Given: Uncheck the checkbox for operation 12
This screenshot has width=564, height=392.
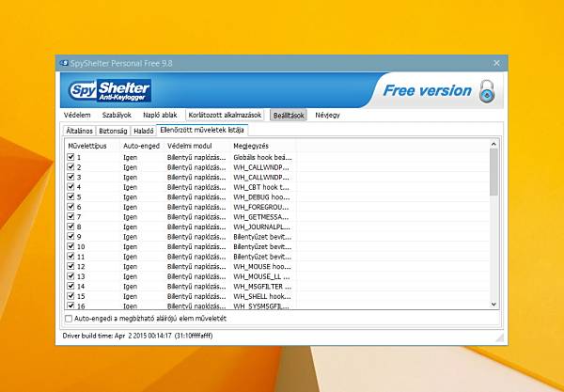Looking at the screenshot, I should click(70, 266).
